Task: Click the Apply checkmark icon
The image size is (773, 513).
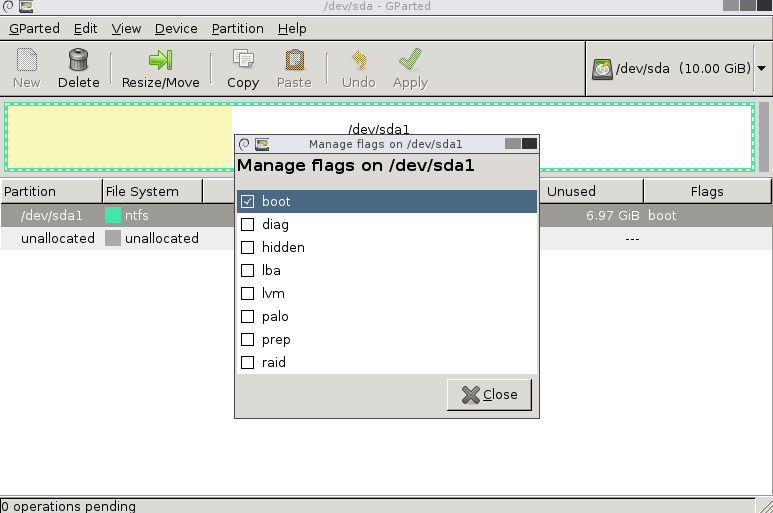Action: [410, 60]
